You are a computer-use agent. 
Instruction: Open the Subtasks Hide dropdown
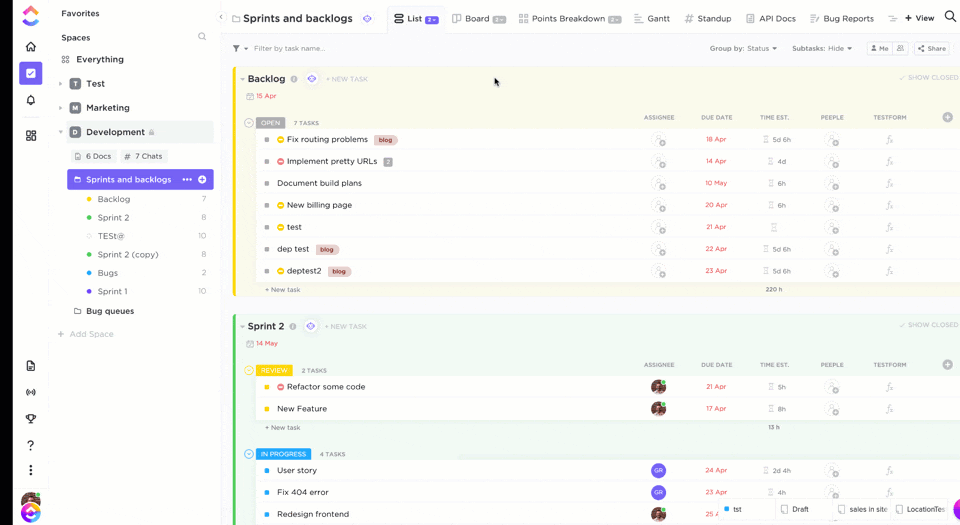pyautogui.click(x=822, y=48)
